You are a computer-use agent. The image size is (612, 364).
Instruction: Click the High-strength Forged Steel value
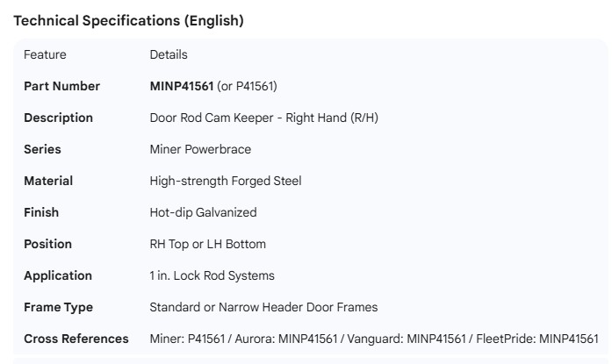click(x=226, y=181)
